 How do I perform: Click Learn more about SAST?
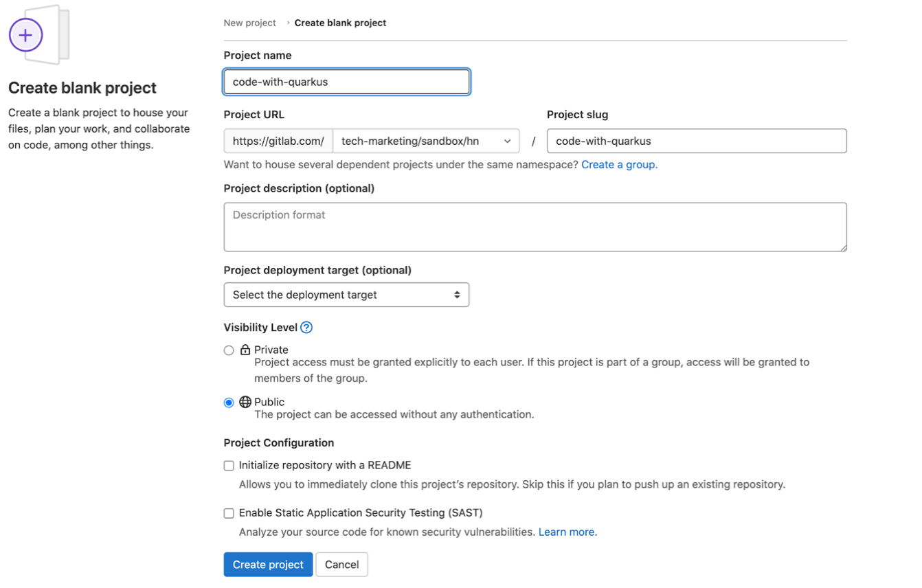tap(567, 532)
